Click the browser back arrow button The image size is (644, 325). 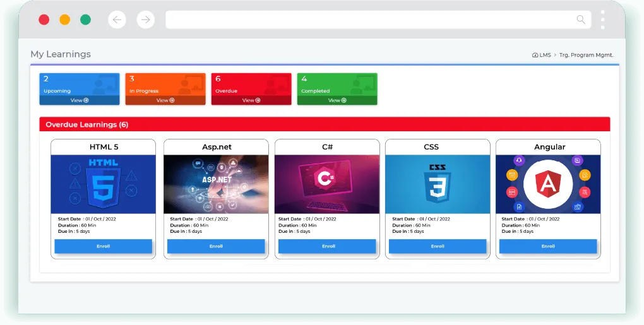tap(117, 20)
